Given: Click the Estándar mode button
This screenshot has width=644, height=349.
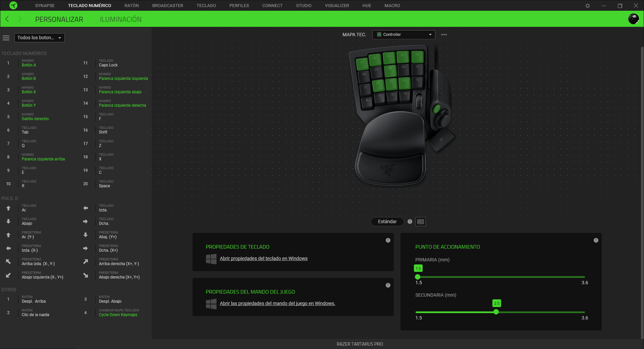Looking at the screenshot, I should [x=387, y=221].
